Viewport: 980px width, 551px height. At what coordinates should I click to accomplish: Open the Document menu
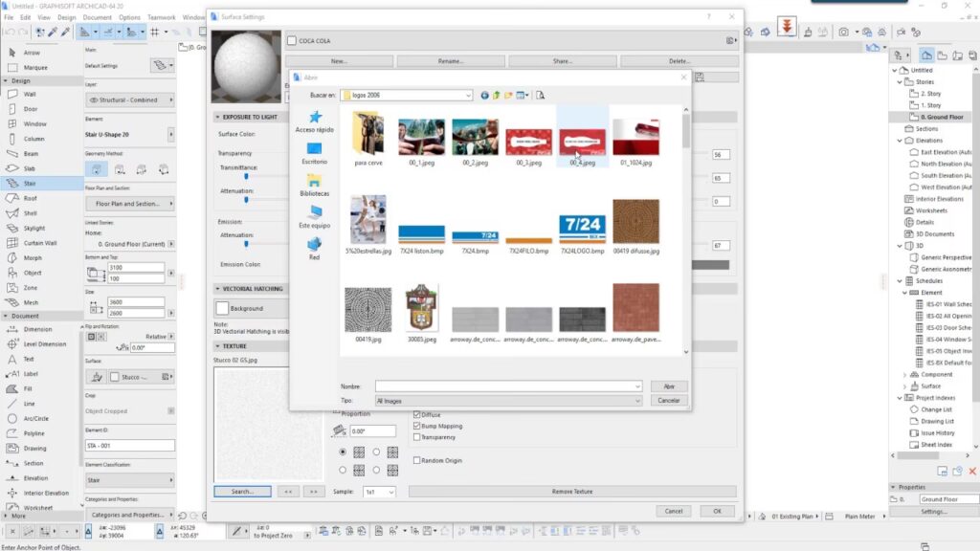coord(97,17)
